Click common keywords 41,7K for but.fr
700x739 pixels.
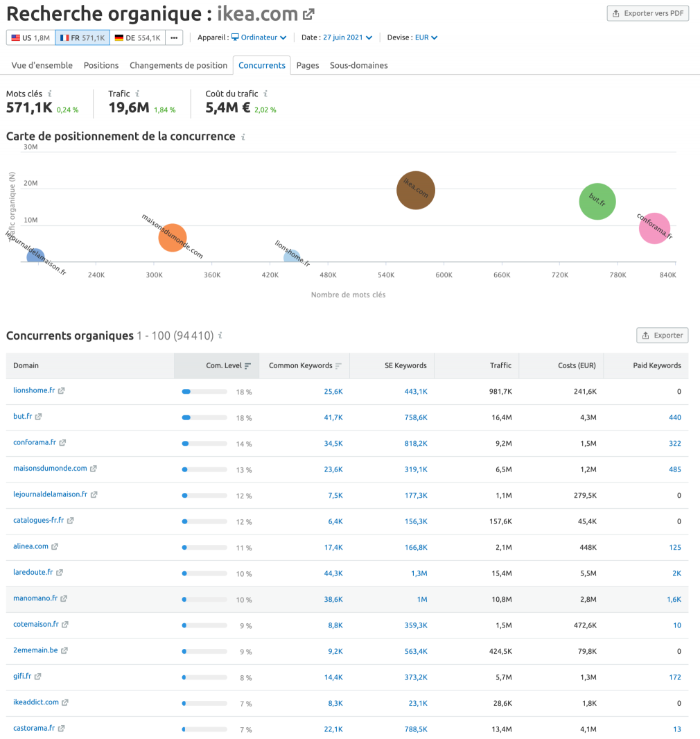point(333,417)
